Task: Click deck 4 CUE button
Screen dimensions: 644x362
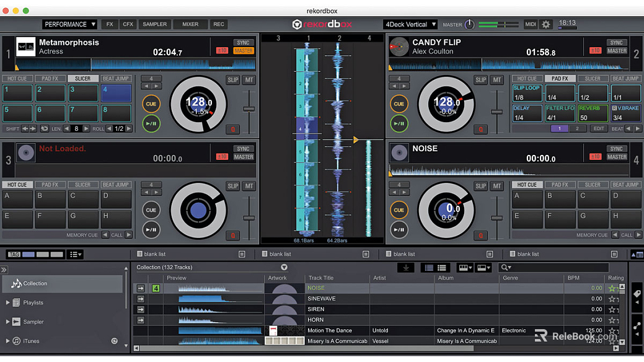Action: tap(399, 210)
